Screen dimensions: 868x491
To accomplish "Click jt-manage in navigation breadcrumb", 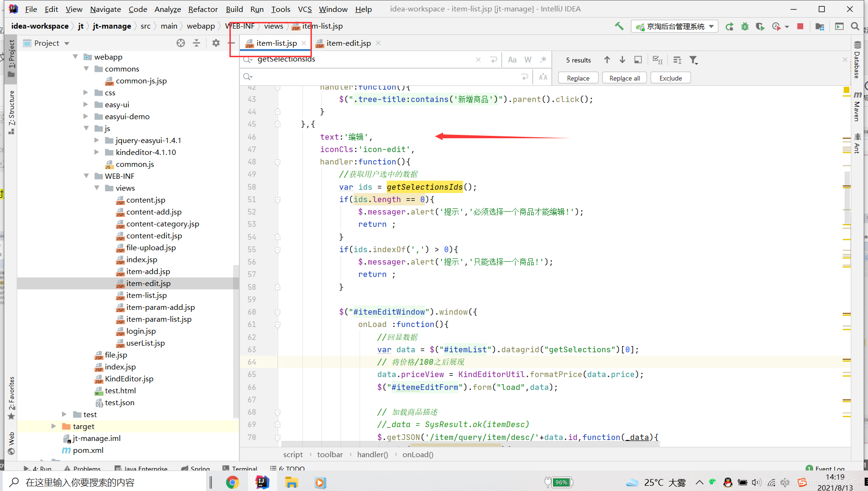I will (x=112, y=26).
